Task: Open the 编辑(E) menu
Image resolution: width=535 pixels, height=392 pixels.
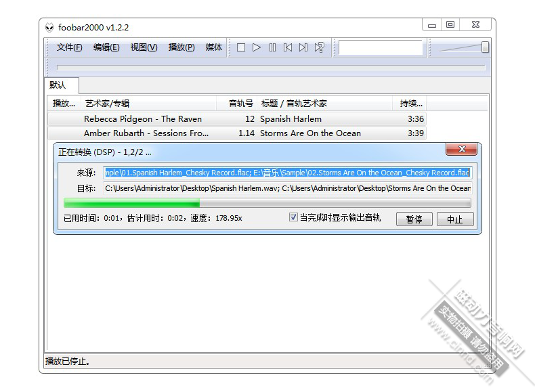Action: [106, 47]
